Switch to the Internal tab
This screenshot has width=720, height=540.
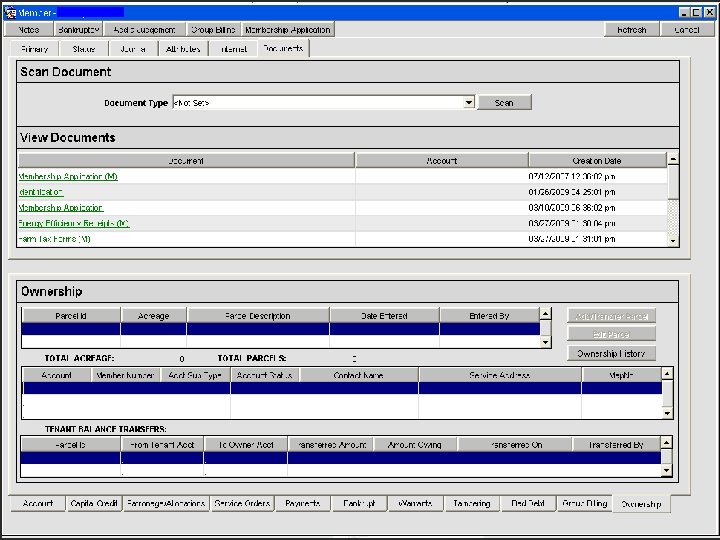(x=233, y=49)
